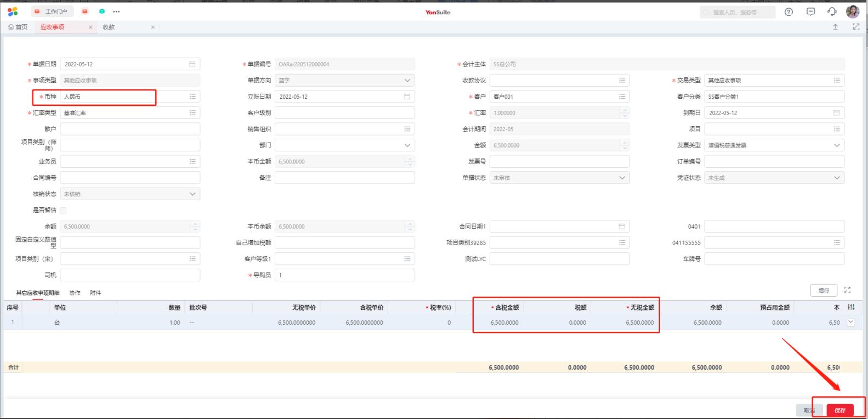Click the user profile avatar
The height and width of the screenshot is (419, 868).
click(852, 12)
